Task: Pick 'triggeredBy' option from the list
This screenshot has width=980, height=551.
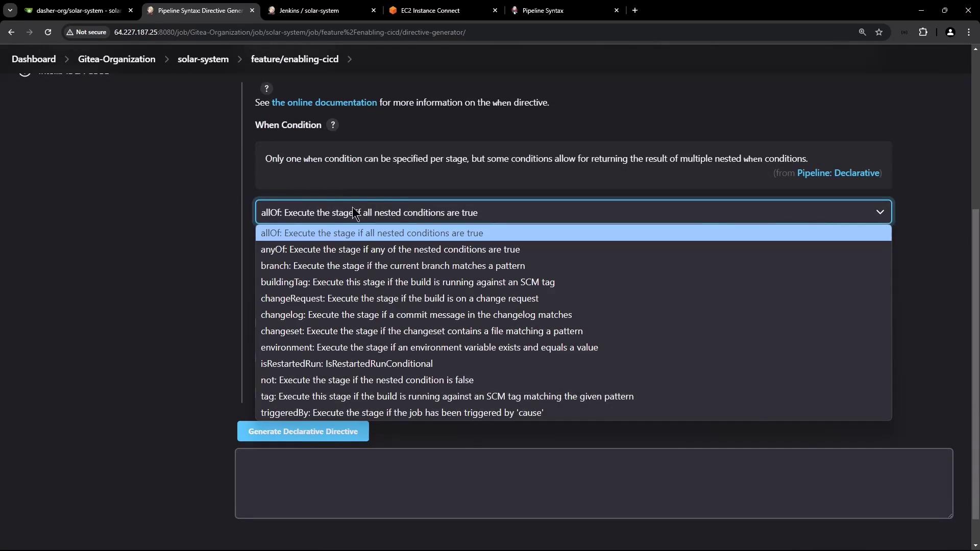Action: pos(402,413)
